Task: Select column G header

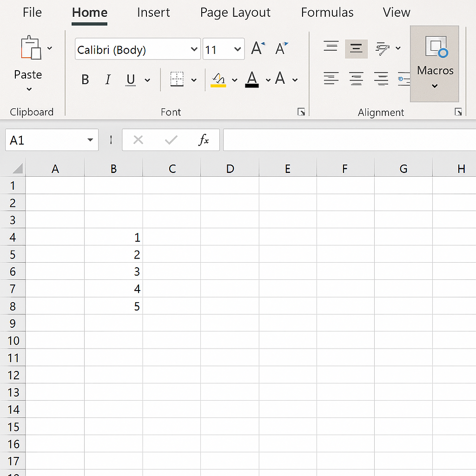Action: (x=403, y=168)
